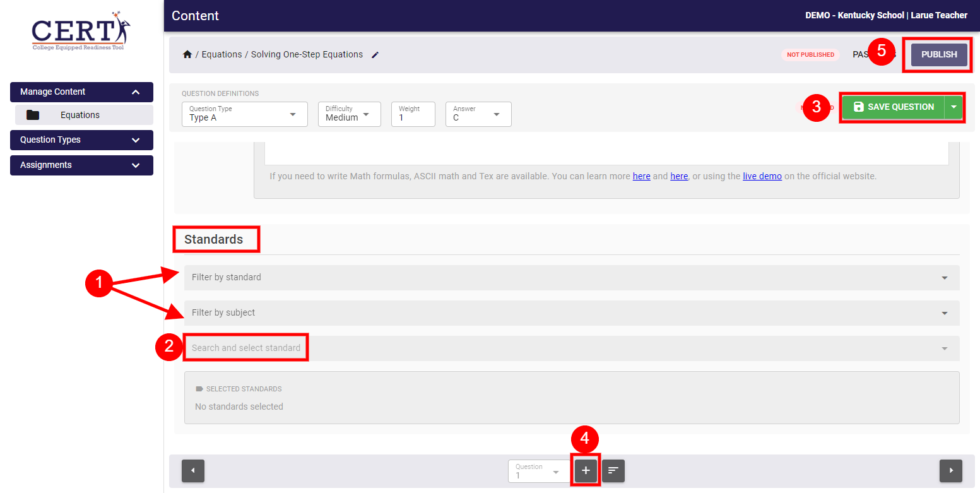Click the Equations folder icon
The image size is (980, 493).
[33, 115]
